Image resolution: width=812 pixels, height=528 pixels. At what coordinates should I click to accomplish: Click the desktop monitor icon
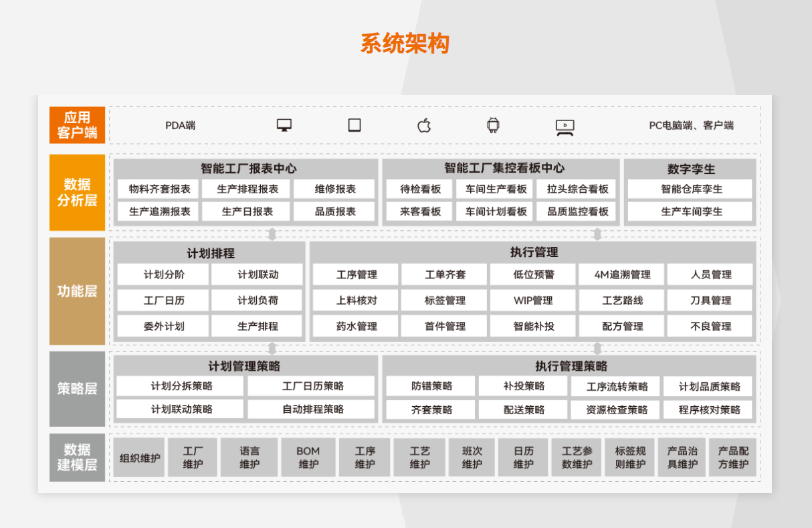(x=284, y=125)
